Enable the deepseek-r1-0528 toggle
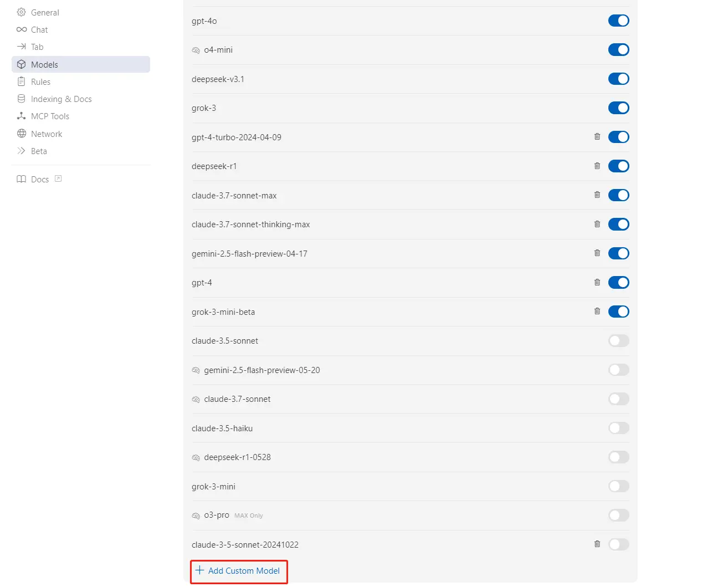This screenshot has height=587, width=728. click(619, 457)
